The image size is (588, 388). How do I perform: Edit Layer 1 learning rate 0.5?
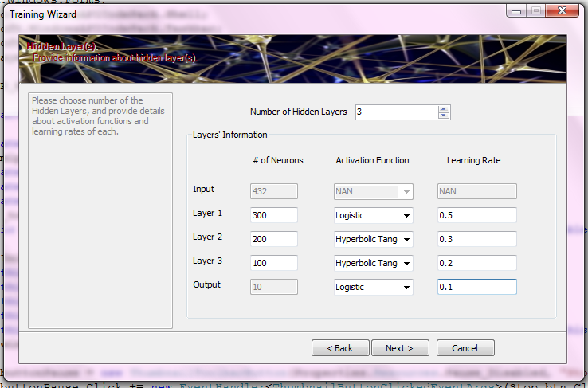coord(477,215)
